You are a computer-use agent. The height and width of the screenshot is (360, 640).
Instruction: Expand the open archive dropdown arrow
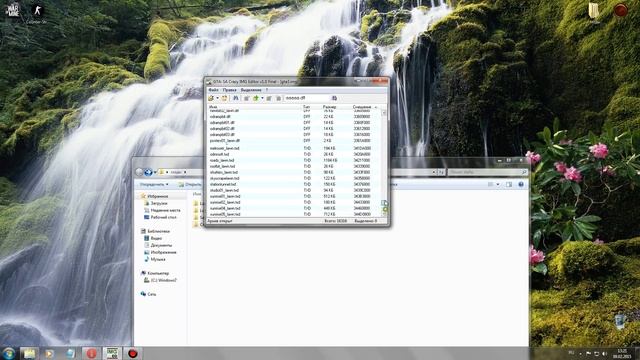[x=218, y=98]
